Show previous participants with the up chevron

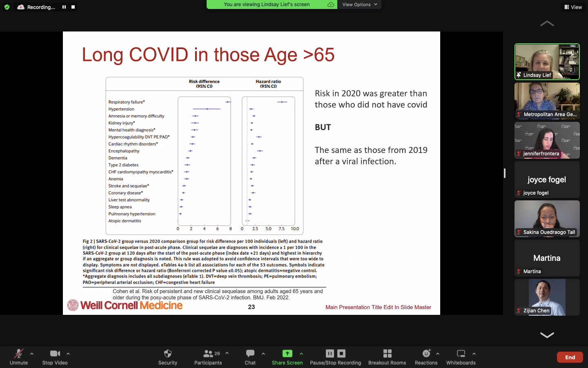547,24
